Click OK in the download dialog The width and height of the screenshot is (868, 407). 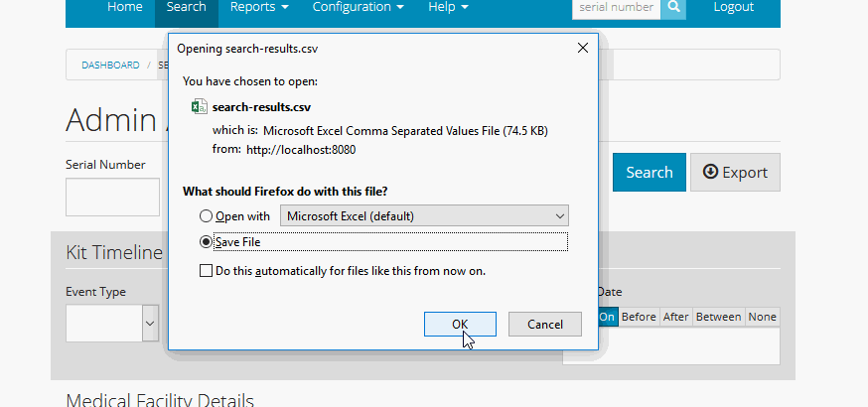460,324
